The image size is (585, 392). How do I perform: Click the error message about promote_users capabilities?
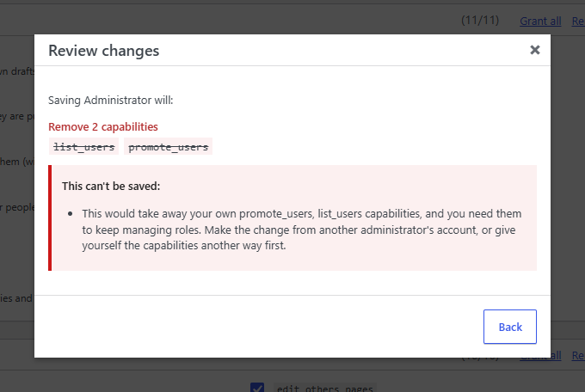point(301,230)
